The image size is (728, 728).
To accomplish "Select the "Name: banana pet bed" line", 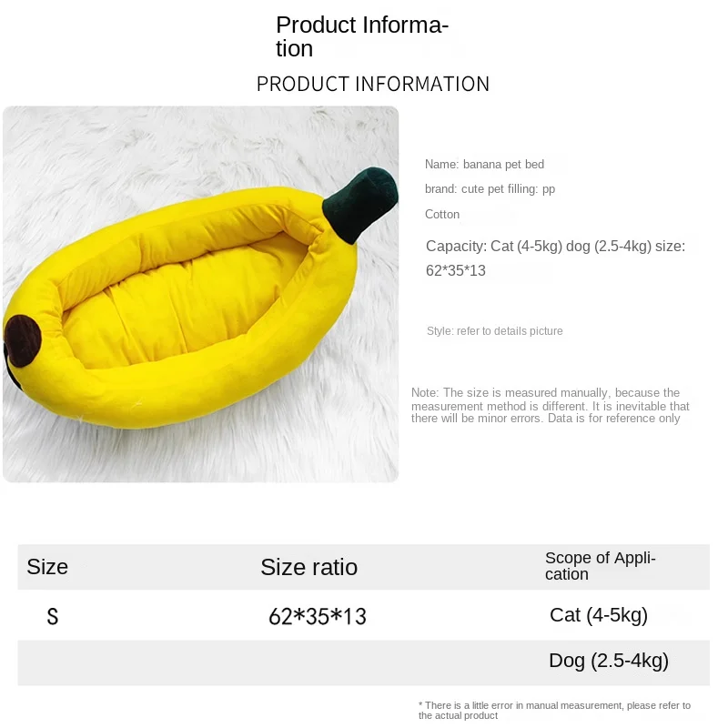I will coord(484,165).
